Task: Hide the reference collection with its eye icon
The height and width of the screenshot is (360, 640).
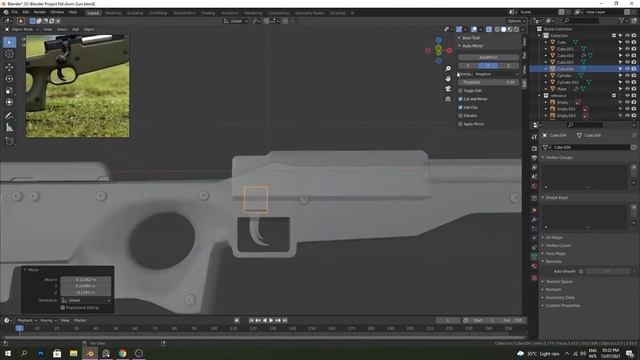Action: (627, 96)
